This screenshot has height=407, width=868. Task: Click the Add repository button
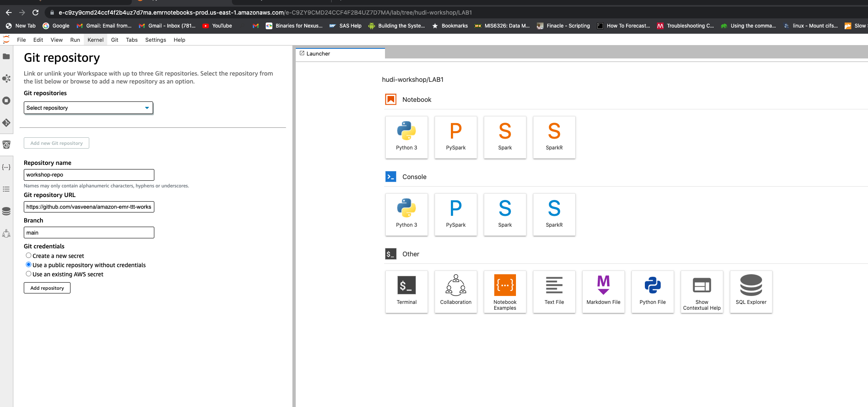point(47,288)
